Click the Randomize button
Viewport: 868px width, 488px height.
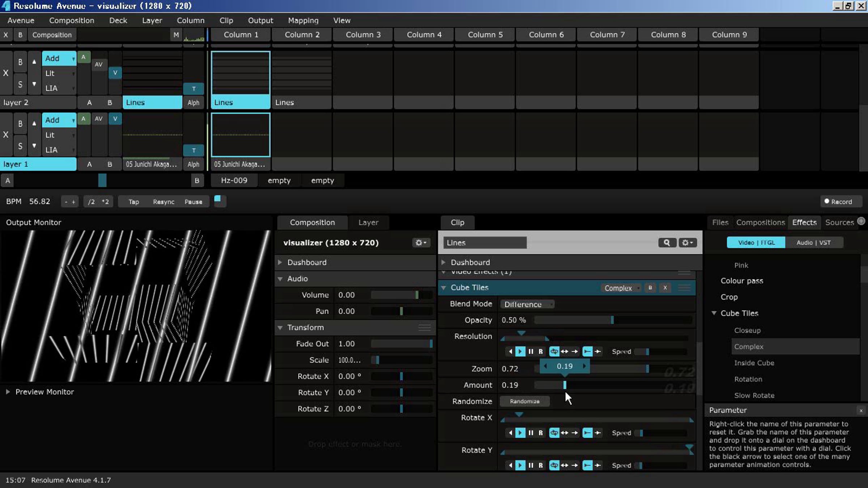[524, 401]
